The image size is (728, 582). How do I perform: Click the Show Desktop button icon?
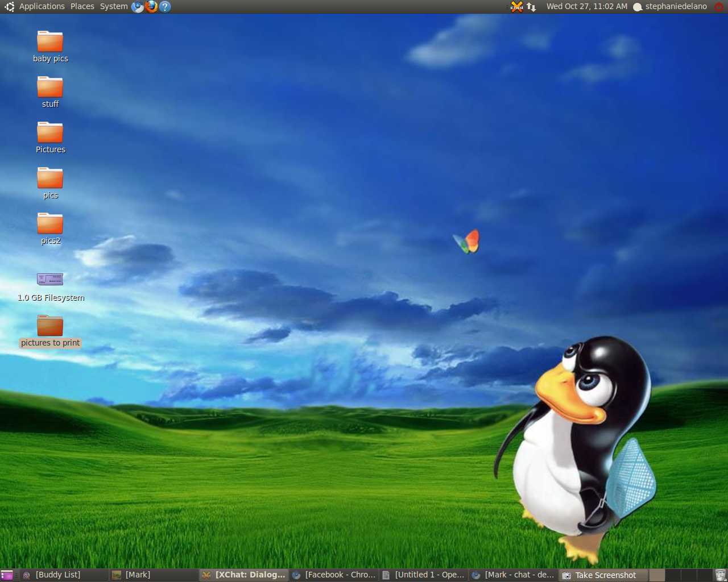[7, 575]
